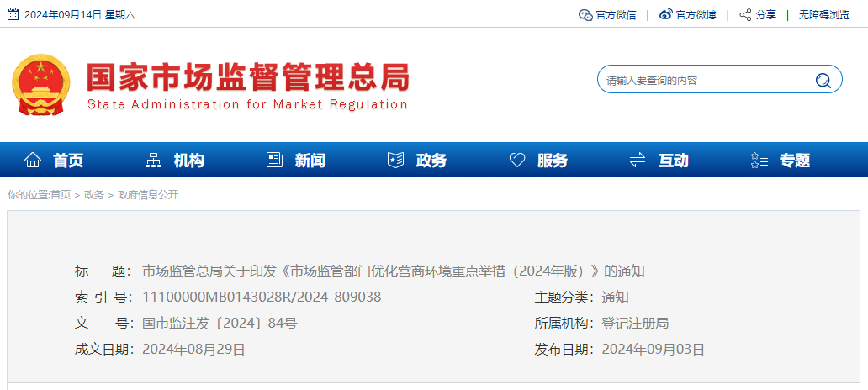Select document number 国市监注发〔2024〕84号
868x390 pixels.
pyautogui.click(x=220, y=323)
